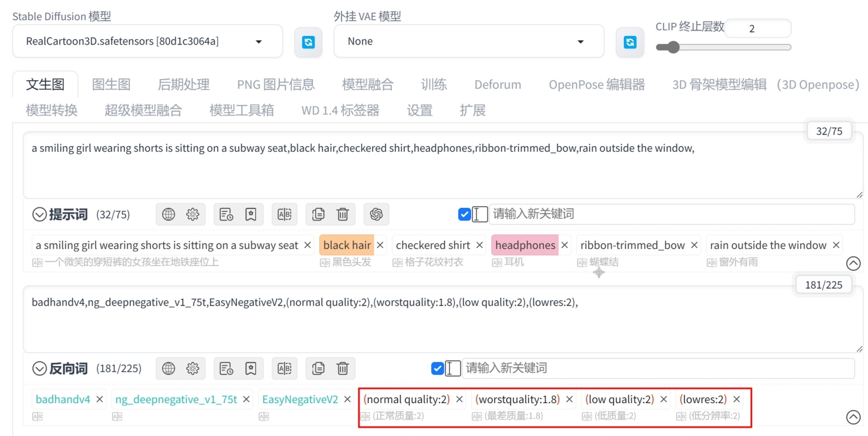Click the history icon in 提示词 toolbar
The height and width of the screenshot is (436, 868).
(226, 214)
